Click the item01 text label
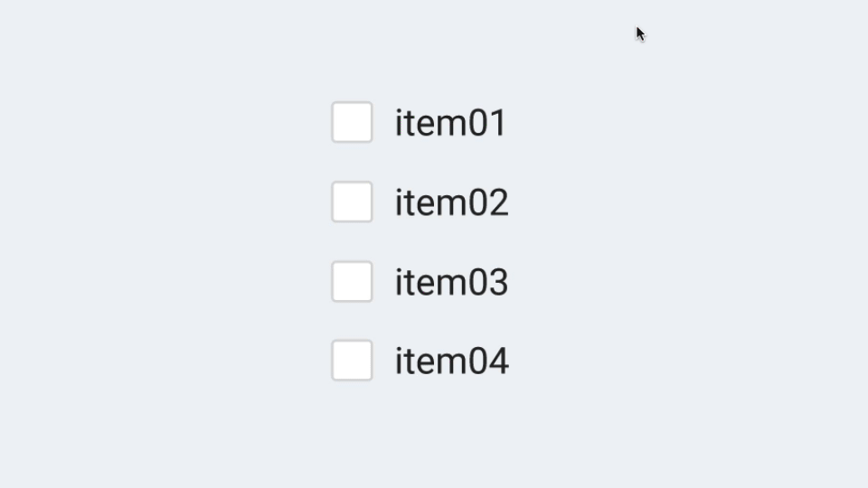 click(450, 123)
